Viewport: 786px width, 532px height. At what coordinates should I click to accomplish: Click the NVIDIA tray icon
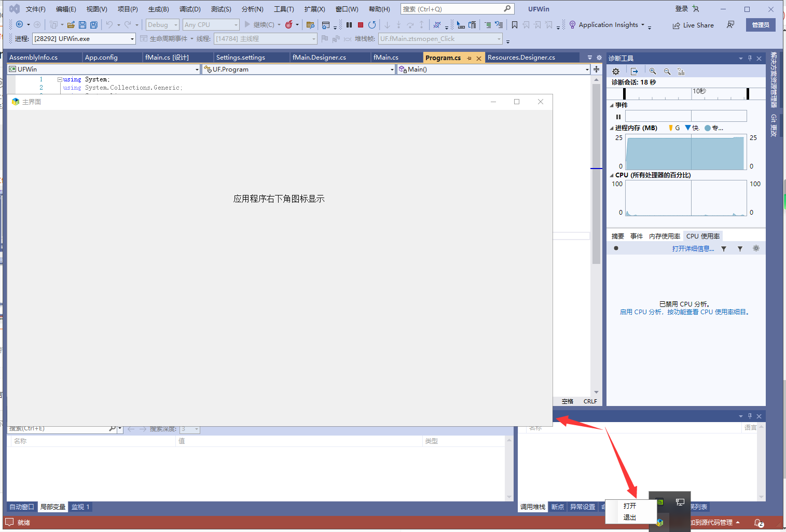660,502
